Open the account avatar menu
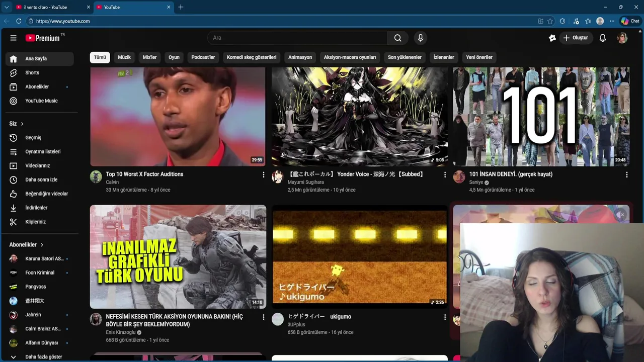Screen dimensions: 644x362 point(622,38)
